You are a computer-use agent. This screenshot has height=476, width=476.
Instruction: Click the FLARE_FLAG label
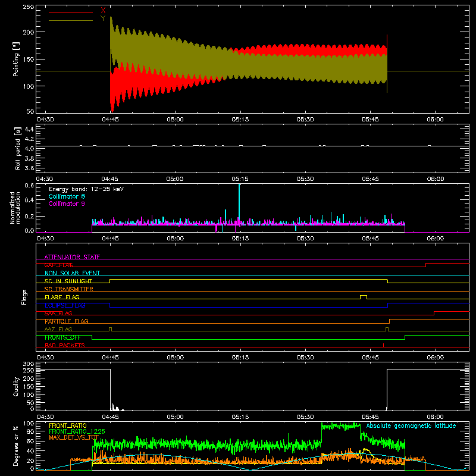pyautogui.click(x=62, y=297)
